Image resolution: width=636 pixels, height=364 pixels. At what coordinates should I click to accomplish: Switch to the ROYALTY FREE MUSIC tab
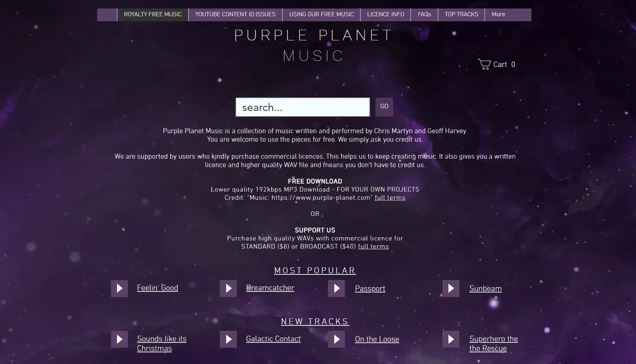pos(152,15)
